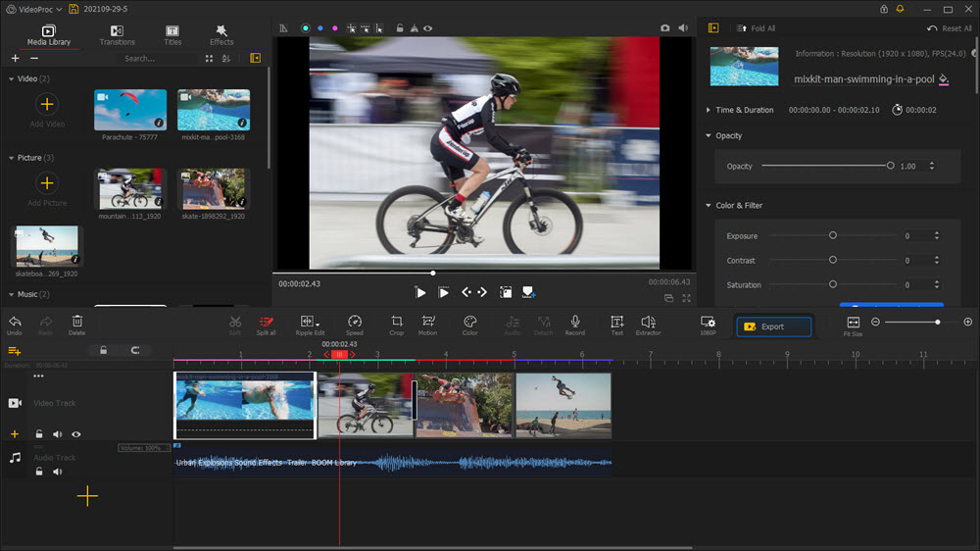The height and width of the screenshot is (551, 980).
Task: Click the Motion tool icon
Action: point(428,322)
